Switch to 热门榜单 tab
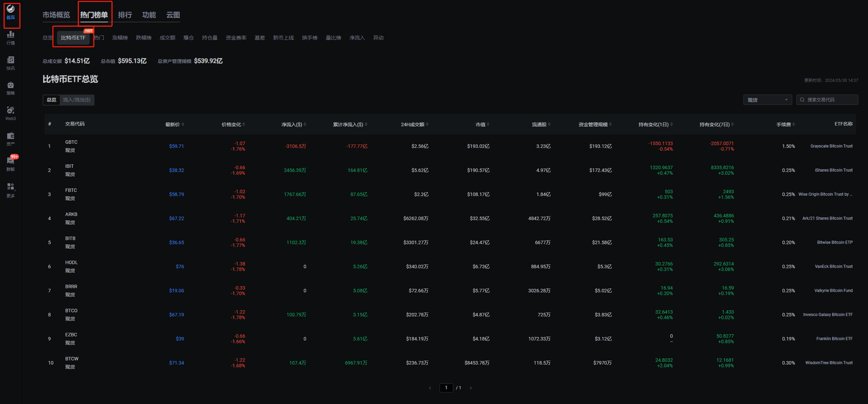 pos(94,15)
